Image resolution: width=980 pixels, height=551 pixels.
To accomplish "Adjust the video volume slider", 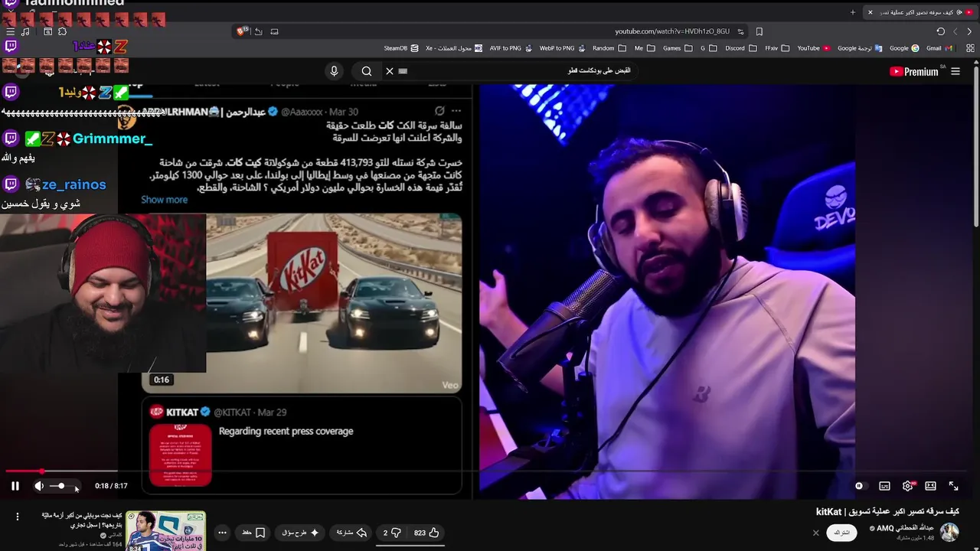I will (64, 486).
